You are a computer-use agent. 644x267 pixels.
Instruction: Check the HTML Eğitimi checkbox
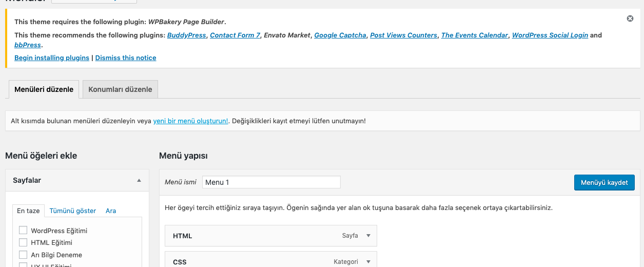23,242
